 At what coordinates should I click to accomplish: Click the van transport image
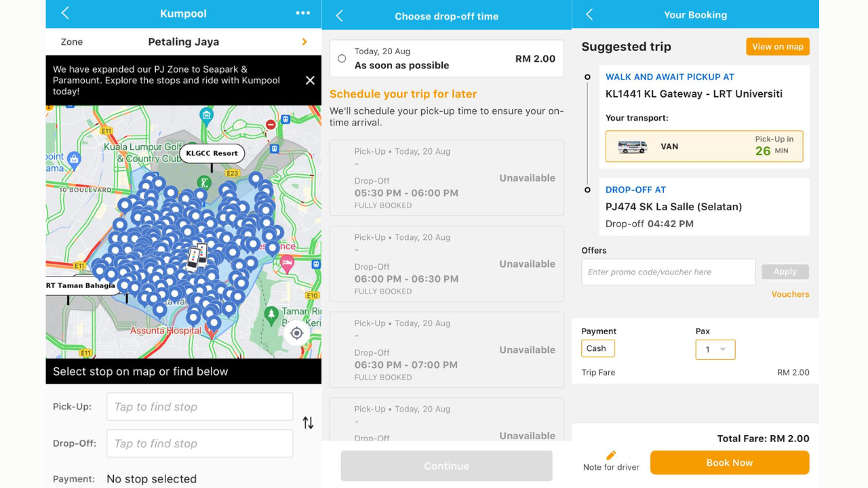[632, 146]
